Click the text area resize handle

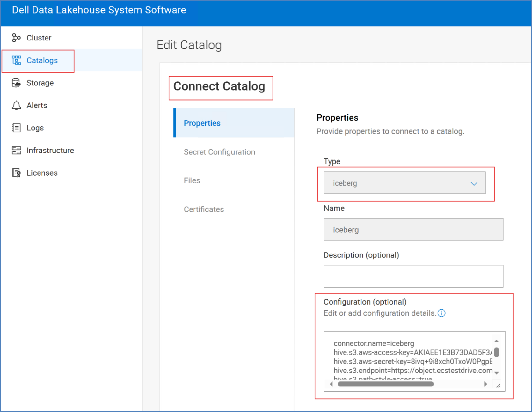pos(498,386)
